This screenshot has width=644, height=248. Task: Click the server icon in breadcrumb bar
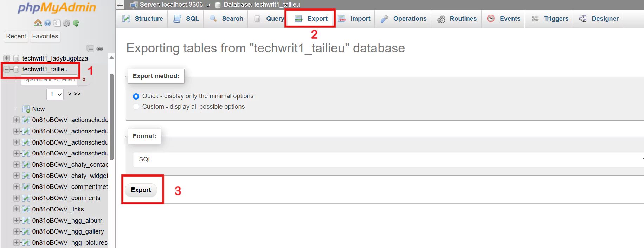pyautogui.click(x=134, y=5)
